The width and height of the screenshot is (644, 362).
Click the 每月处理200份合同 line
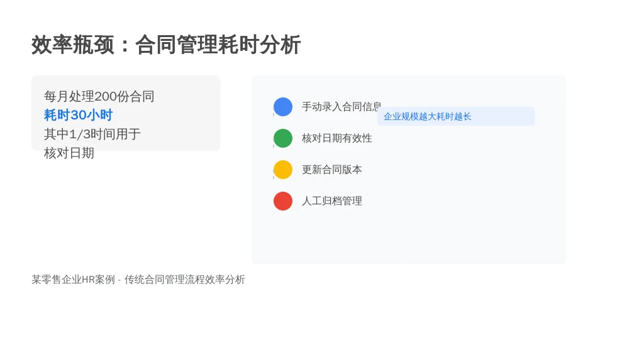99,96
